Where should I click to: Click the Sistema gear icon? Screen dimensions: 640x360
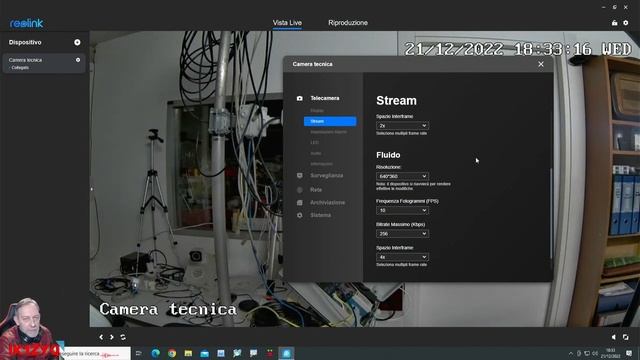click(300, 215)
